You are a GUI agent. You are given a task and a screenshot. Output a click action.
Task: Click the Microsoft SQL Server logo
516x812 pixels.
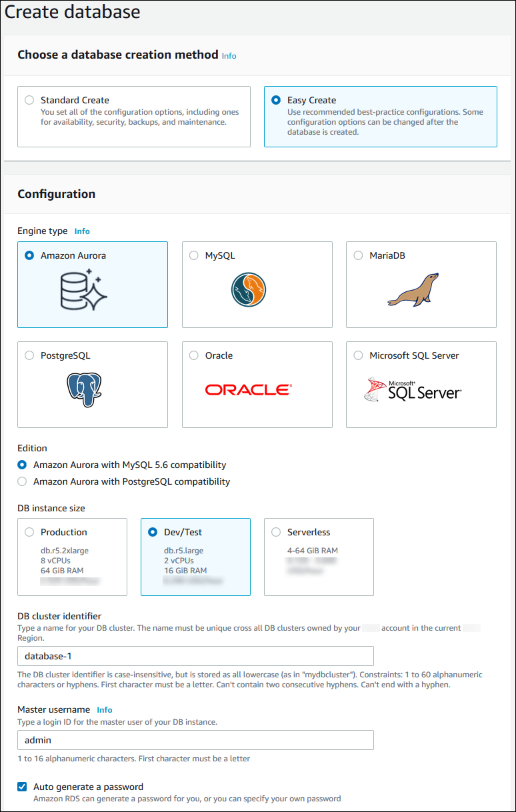point(413,390)
